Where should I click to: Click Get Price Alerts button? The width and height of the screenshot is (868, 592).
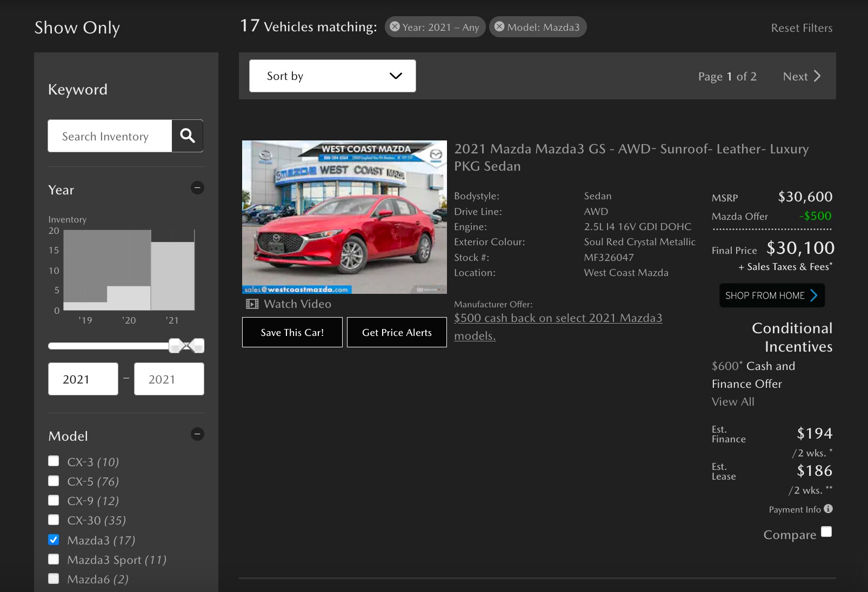pyautogui.click(x=397, y=332)
